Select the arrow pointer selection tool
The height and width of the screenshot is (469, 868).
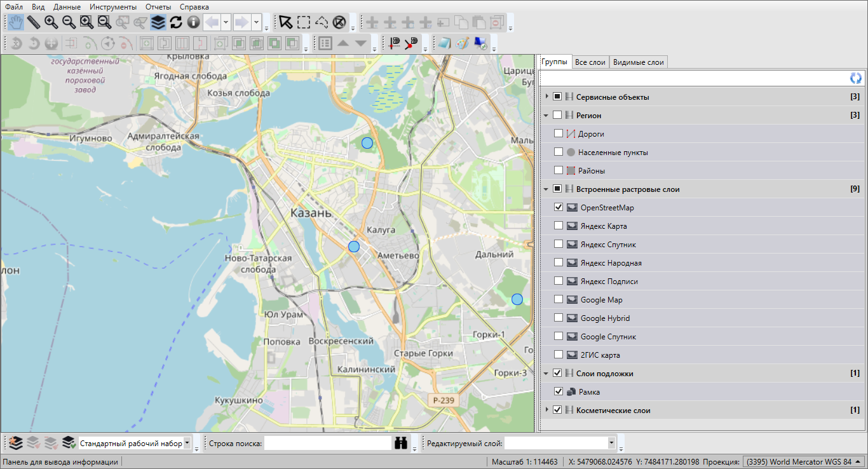(286, 22)
